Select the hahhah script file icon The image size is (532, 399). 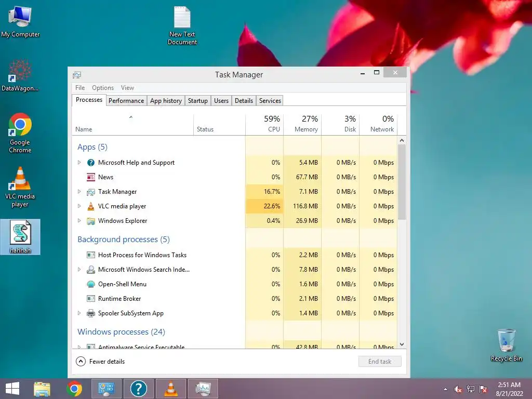pos(20,237)
